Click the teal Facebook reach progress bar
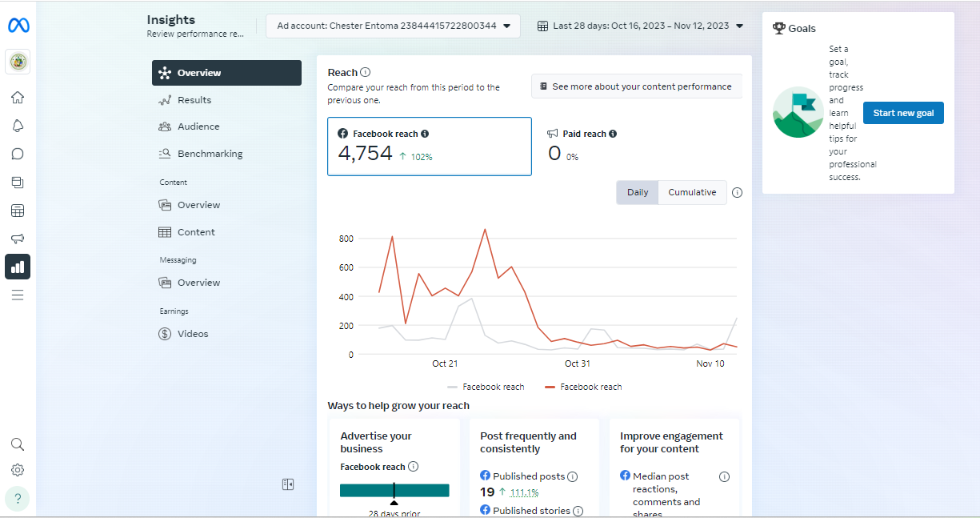 394,490
